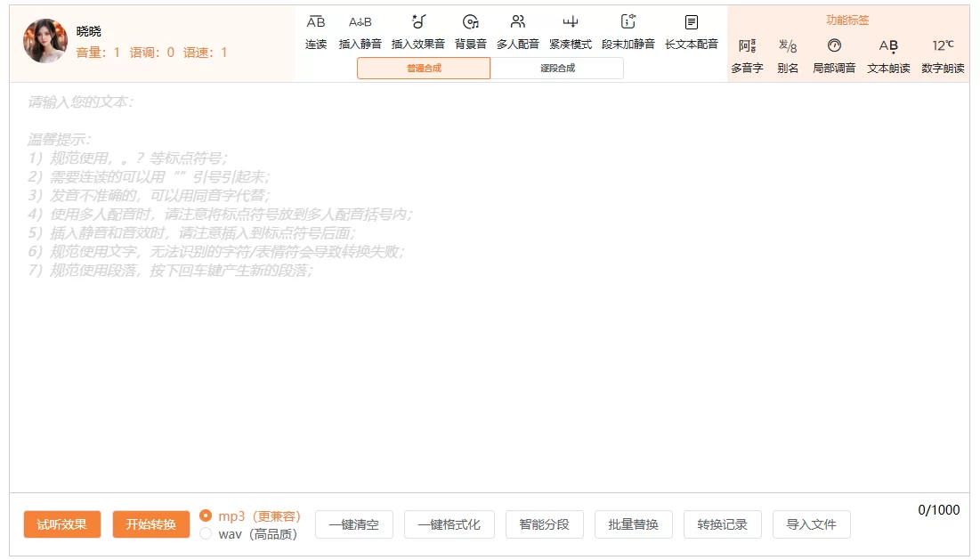
Task: Select the 多音字 polyphone tag icon
Action: pyautogui.click(x=747, y=46)
